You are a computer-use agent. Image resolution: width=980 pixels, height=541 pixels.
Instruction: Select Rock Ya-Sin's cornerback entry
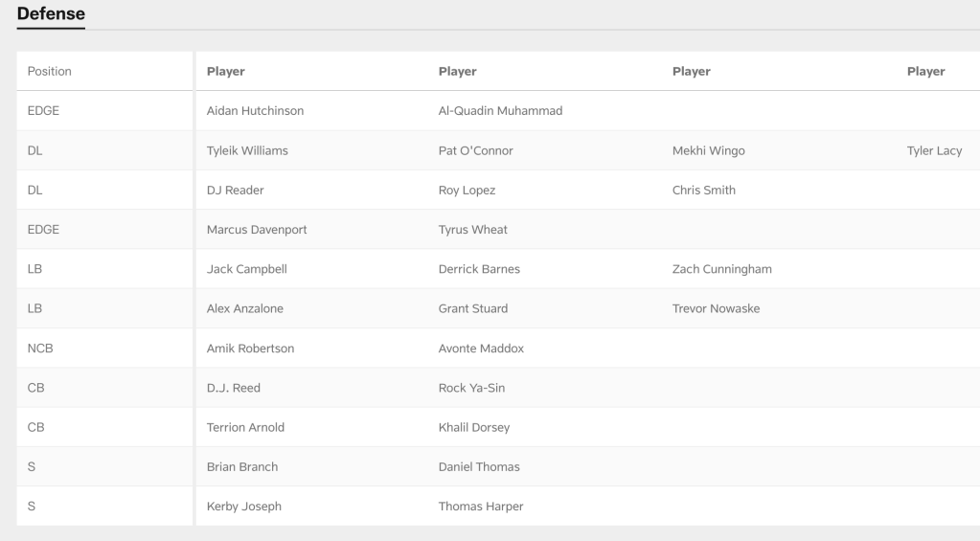pyautogui.click(x=471, y=388)
